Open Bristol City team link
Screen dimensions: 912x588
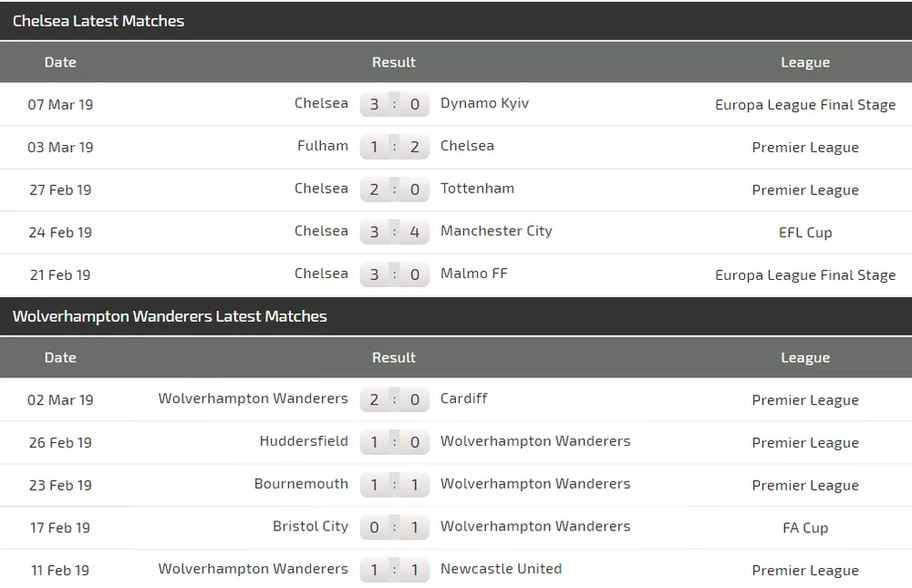click(310, 526)
